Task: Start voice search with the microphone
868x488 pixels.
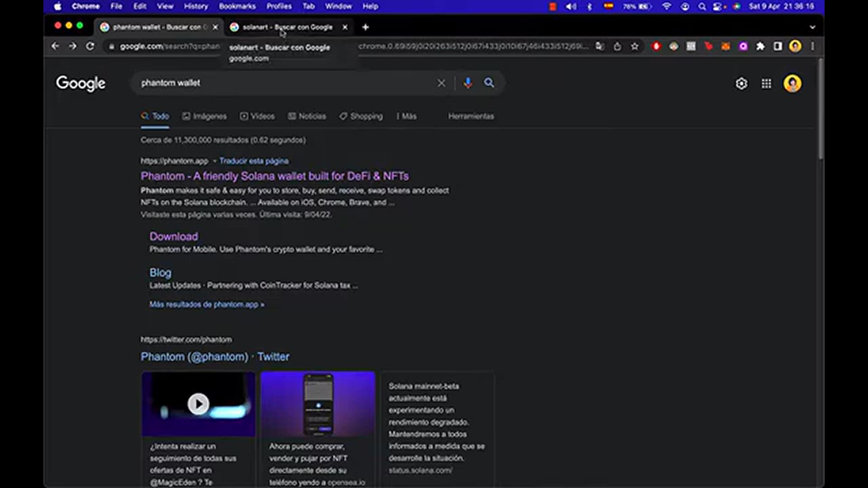Action: coord(468,83)
